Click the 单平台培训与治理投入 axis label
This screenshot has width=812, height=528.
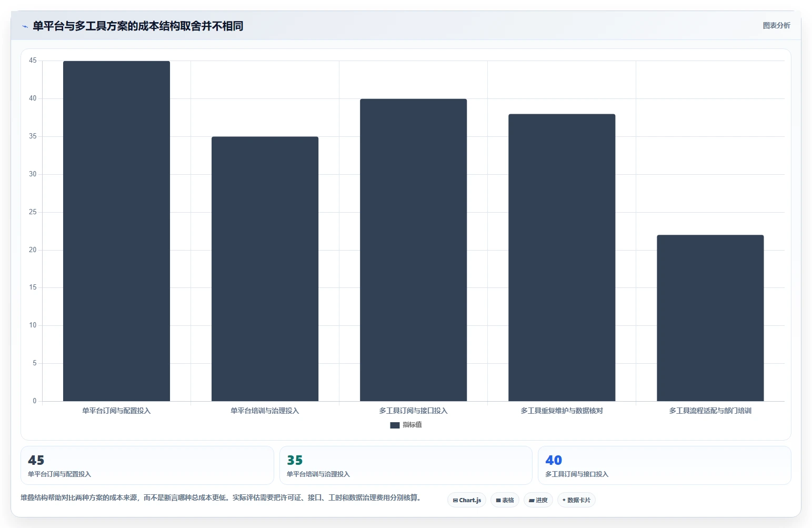click(x=265, y=411)
